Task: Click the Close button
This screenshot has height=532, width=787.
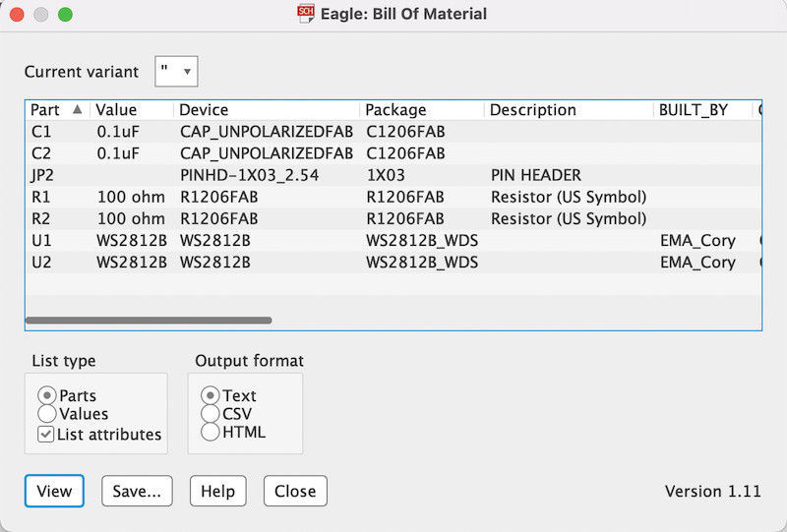Action: (x=295, y=491)
